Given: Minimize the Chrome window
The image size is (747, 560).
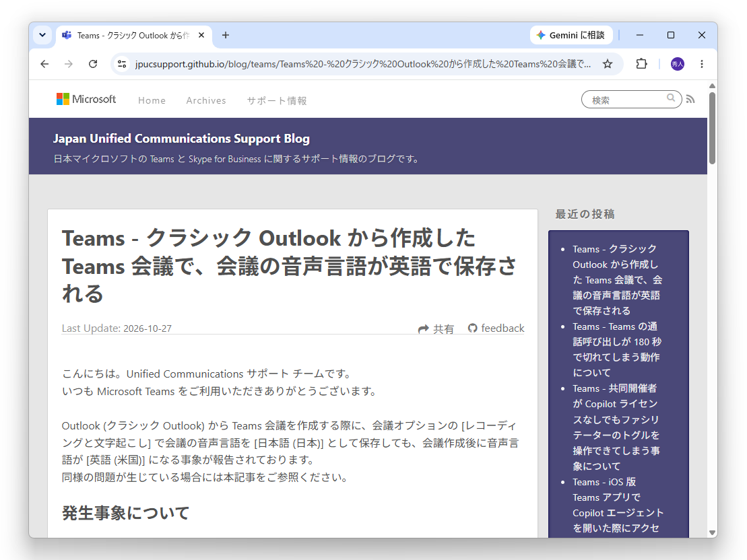Looking at the screenshot, I should (x=640, y=35).
